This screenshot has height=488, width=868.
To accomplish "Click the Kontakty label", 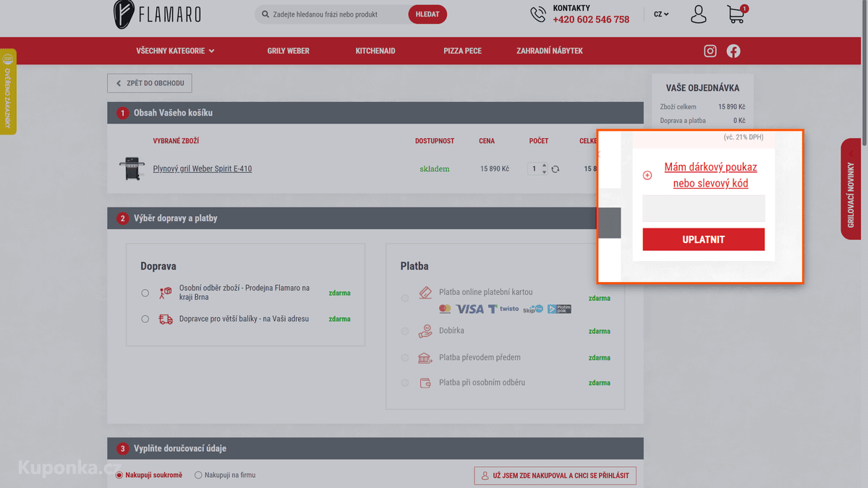I will tap(571, 8).
